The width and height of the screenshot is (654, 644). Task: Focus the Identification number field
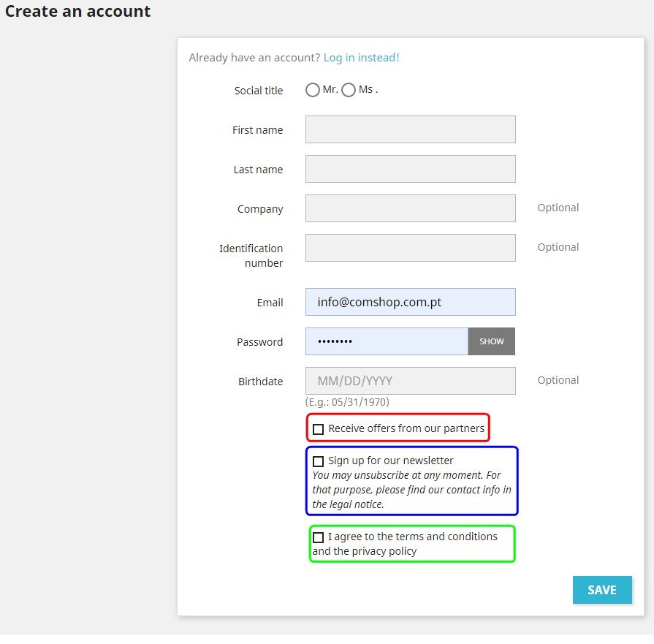pyautogui.click(x=410, y=248)
